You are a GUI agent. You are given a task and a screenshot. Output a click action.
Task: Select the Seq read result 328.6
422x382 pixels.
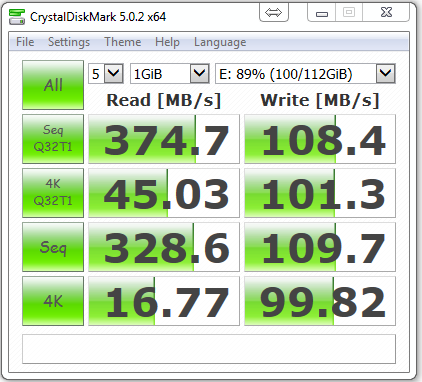pos(164,247)
